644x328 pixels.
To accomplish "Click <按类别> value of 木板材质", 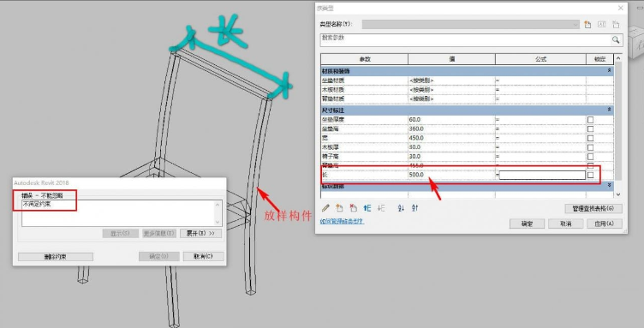I will click(421, 89).
